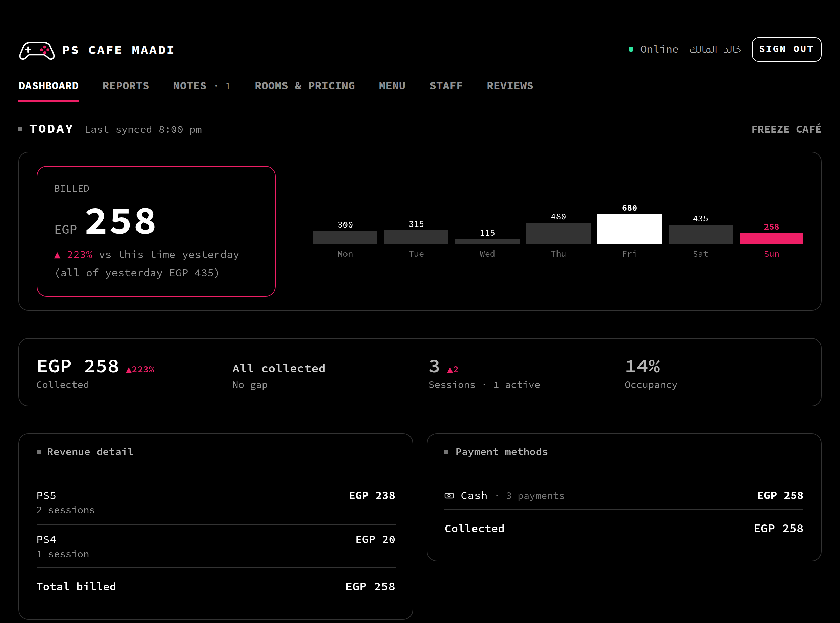Click the pink up-triangle beside 223% in Billed card
This screenshot has width=840, height=623.
(x=57, y=255)
